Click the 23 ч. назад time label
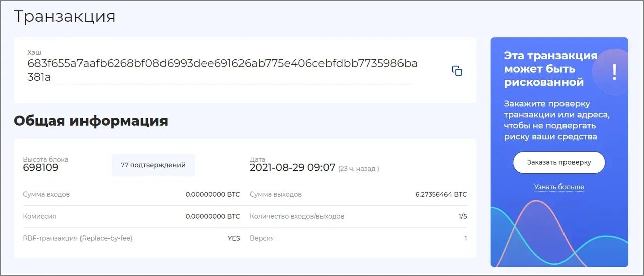644x276 pixels. 359,169
